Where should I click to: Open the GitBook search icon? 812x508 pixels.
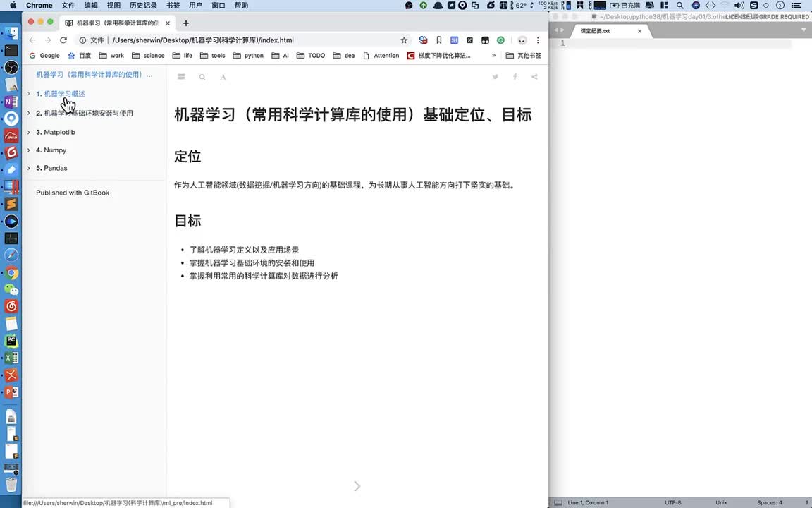[202, 77]
